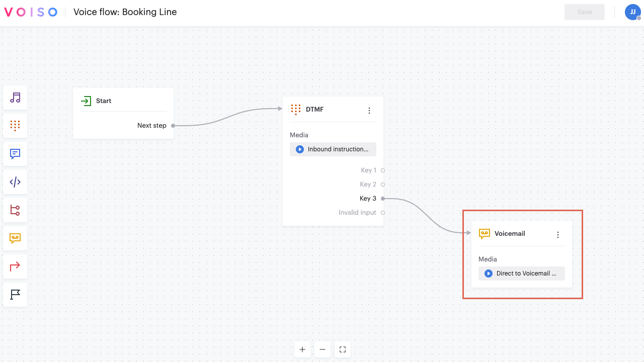Image resolution: width=644 pixels, height=362 pixels.
Task: Play the Direct to Voicemail media
Action: point(488,274)
